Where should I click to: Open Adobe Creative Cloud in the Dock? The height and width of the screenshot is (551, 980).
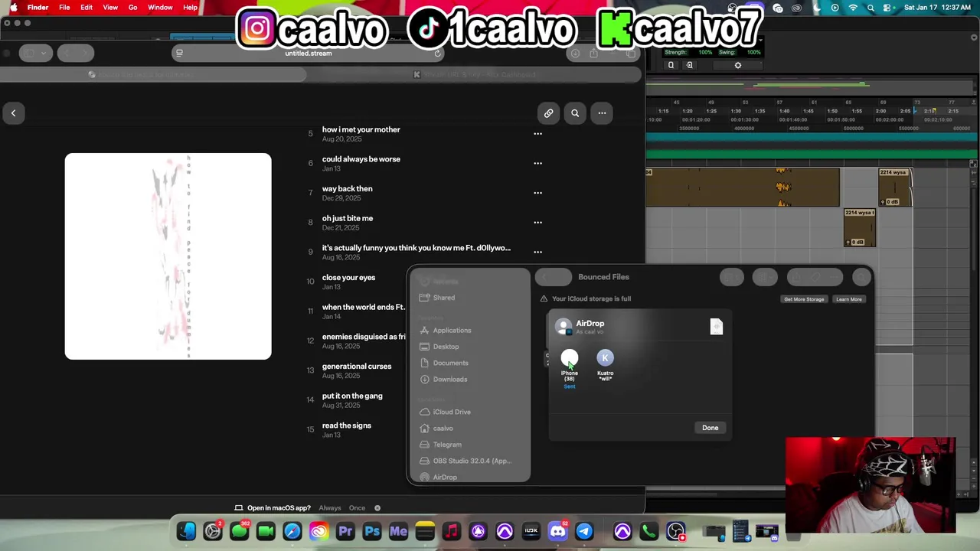click(x=318, y=531)
